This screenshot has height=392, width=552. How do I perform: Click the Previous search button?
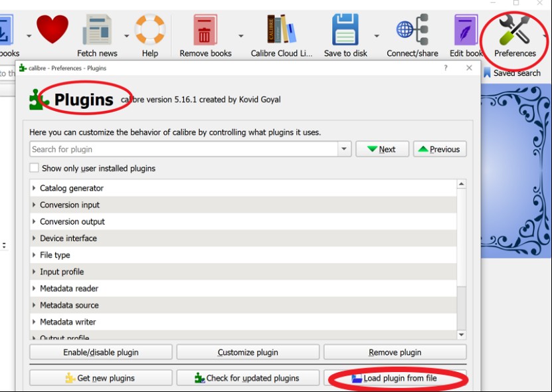(440, 149)
